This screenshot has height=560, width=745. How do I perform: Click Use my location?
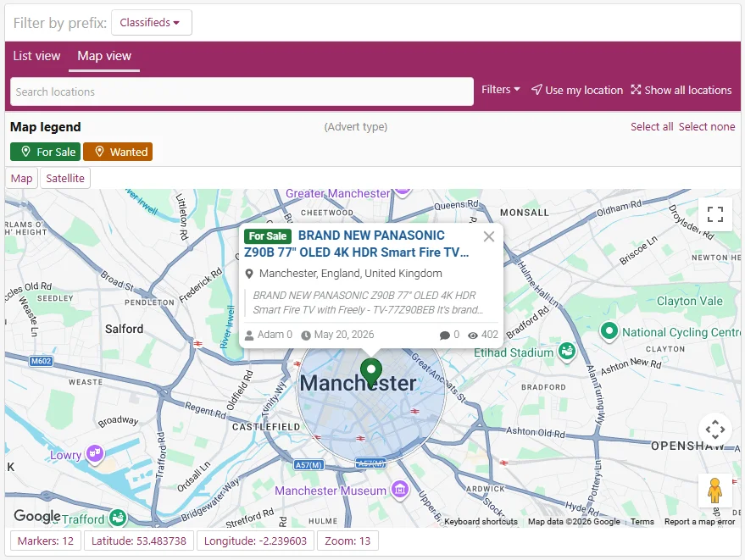(x=577, y=90)
